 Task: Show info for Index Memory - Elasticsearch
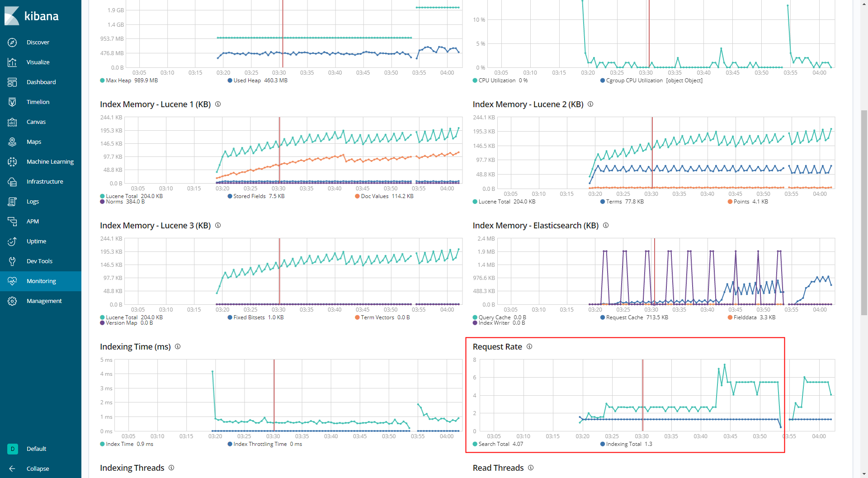coord(606,225)
